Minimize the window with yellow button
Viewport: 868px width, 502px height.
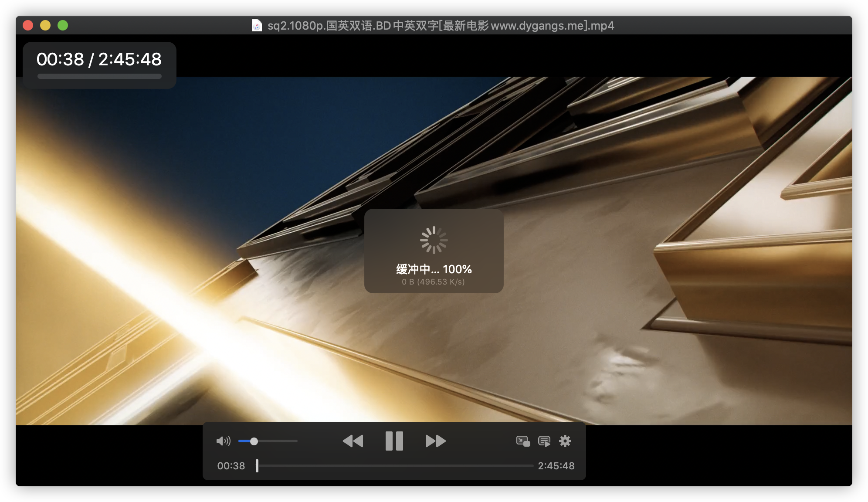[45, 25]
